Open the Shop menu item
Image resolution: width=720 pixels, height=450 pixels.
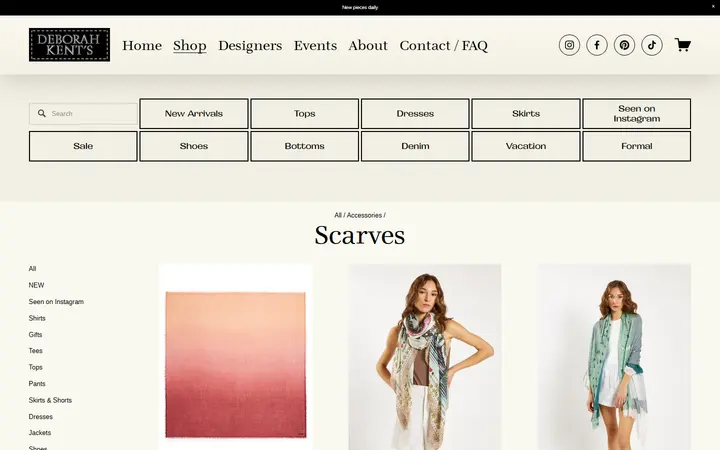[x=190, y=45]
